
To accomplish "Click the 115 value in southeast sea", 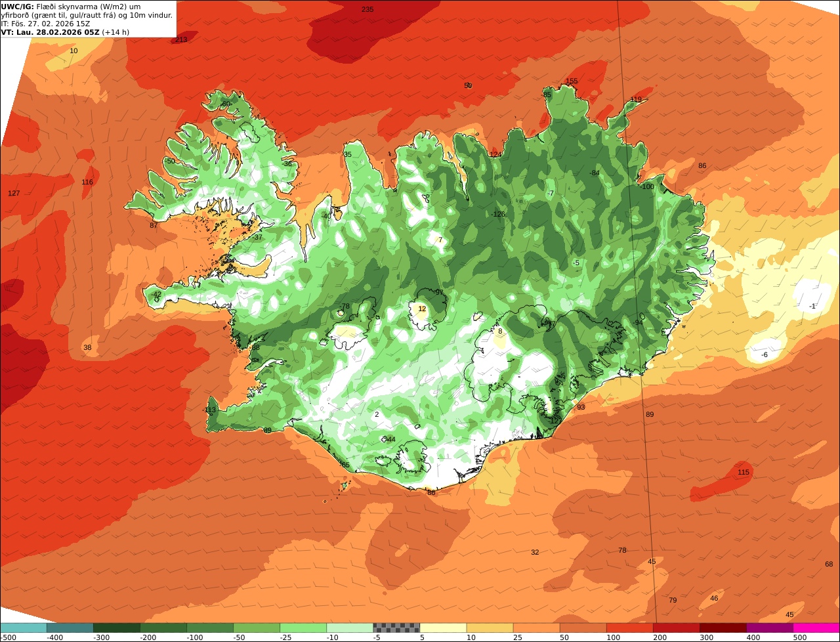I will 744,473.
